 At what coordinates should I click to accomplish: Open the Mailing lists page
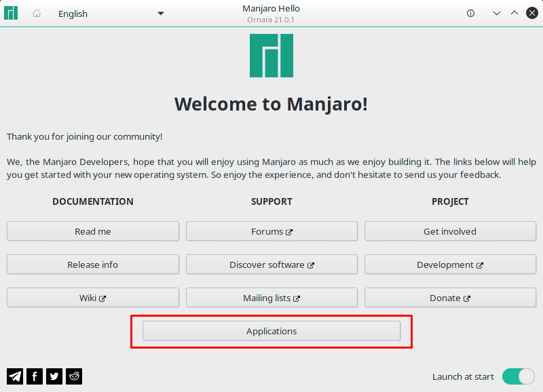click(271, 298)
